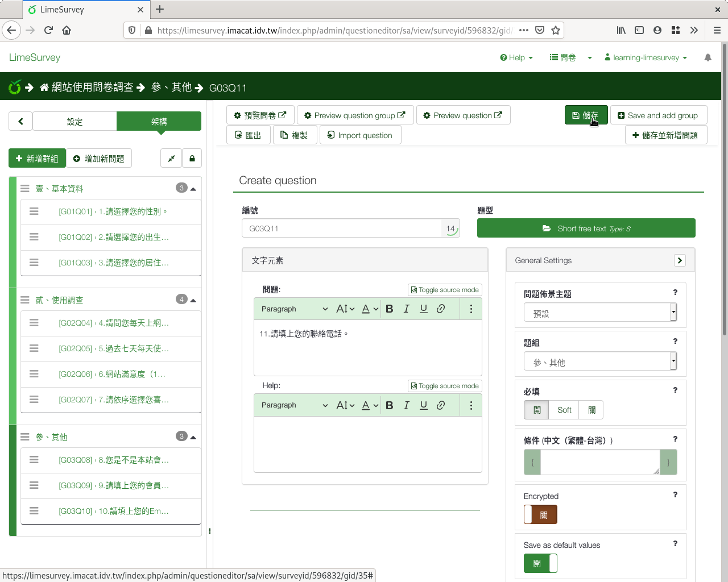Go to browser home icon
Screen dimensions: 728x582
tap(67, 30)
